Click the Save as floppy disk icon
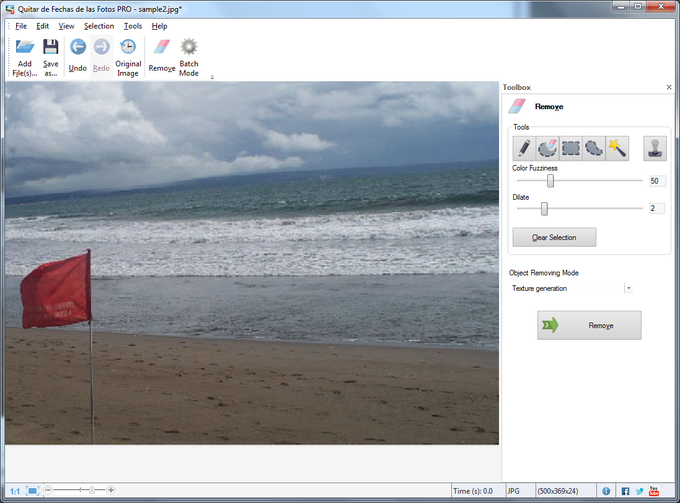The height and width of the screenshot is (503, 680). point(50,47)
